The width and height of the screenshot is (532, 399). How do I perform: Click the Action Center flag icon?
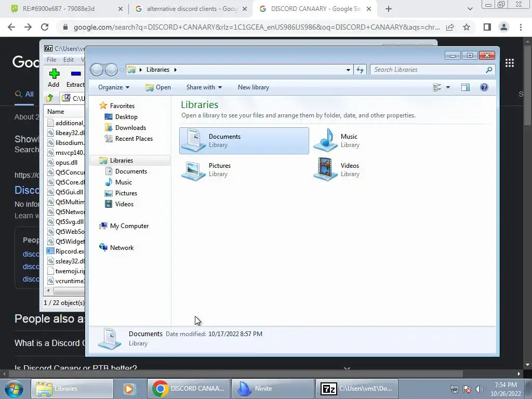[467, 389]
